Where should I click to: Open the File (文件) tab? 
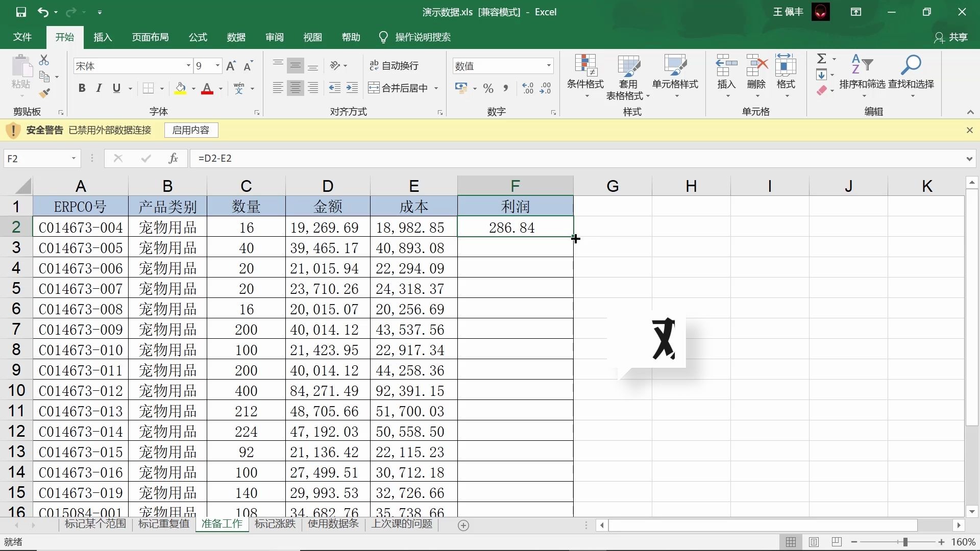click(x=22, y=37)
